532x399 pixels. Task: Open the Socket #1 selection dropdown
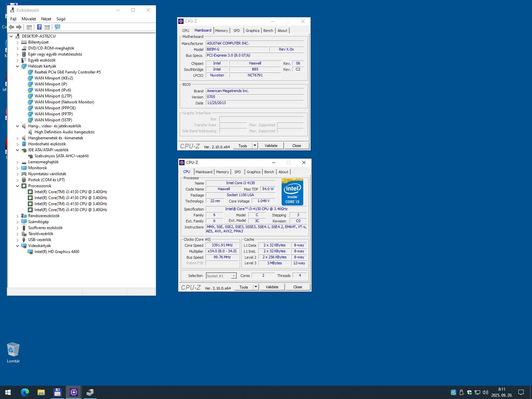tap(234, 276)
